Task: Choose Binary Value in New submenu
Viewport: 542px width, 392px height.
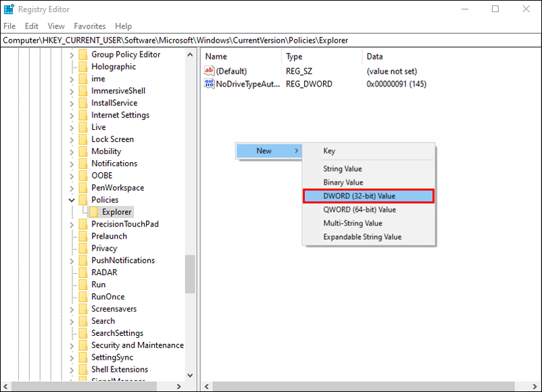Action: (x=368, y=182)
